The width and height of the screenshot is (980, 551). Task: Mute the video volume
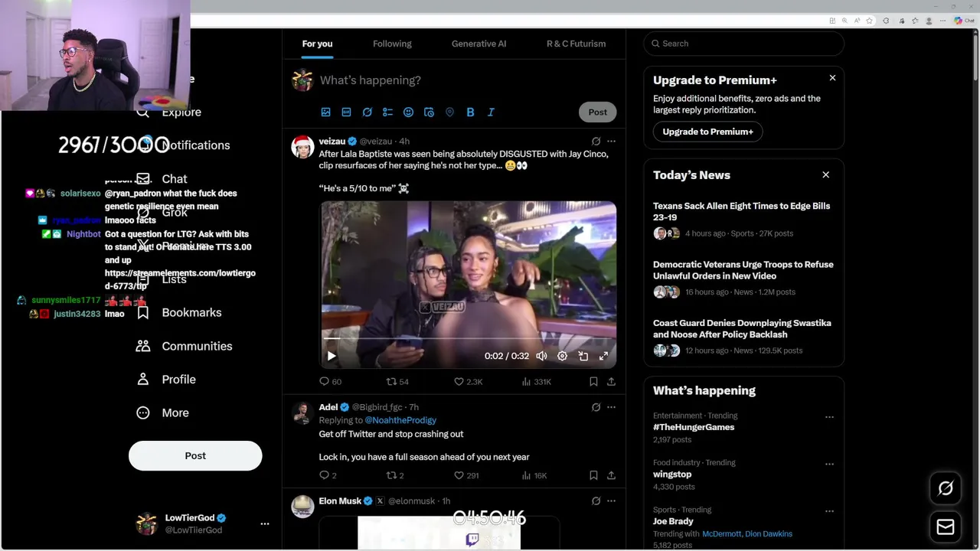pyautogui.click(x=541, y=356)
